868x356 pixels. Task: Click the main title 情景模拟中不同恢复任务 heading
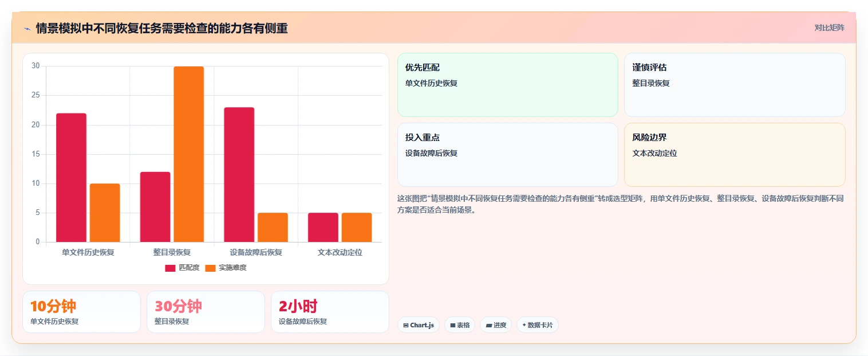tap(161, 28)
